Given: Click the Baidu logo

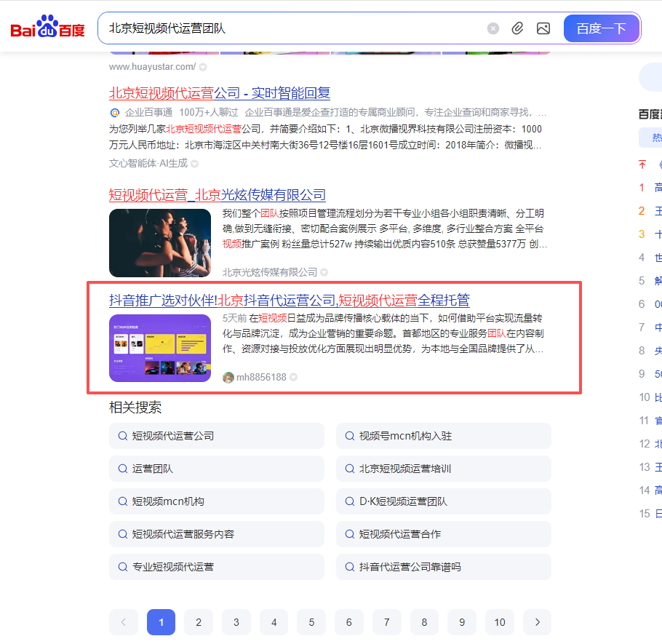Looking at the screenshot, I should tap(47, 28).
